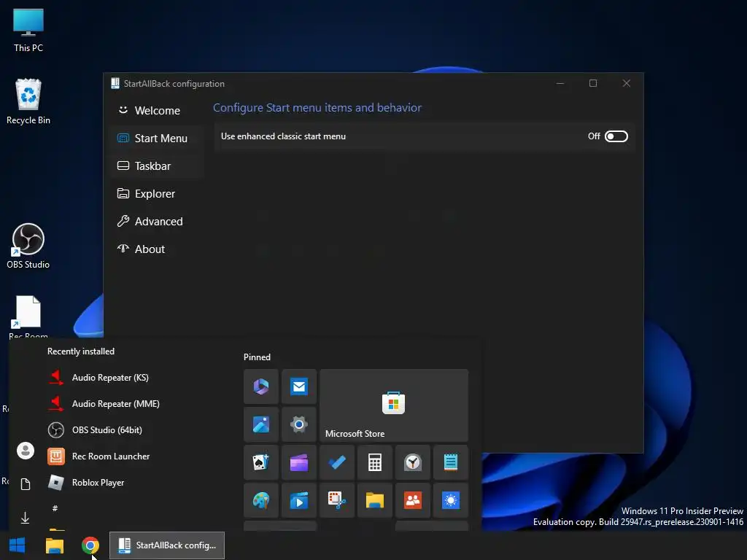Open the People pinned tile
The image size is (747, 560).
pyautogui.click(x=413, y=500)
